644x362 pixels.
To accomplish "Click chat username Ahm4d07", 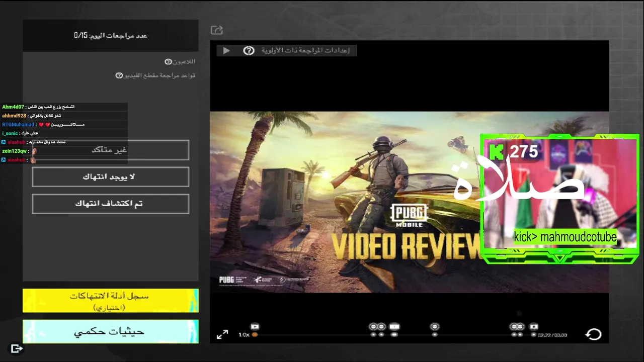I will (x=13, y=107).
